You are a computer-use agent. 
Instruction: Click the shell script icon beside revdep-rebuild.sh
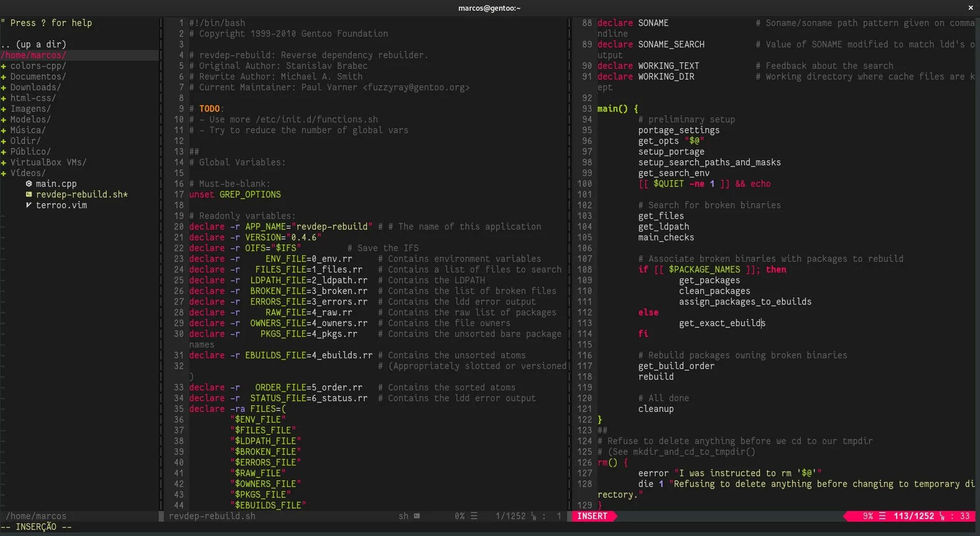point(29,194)
